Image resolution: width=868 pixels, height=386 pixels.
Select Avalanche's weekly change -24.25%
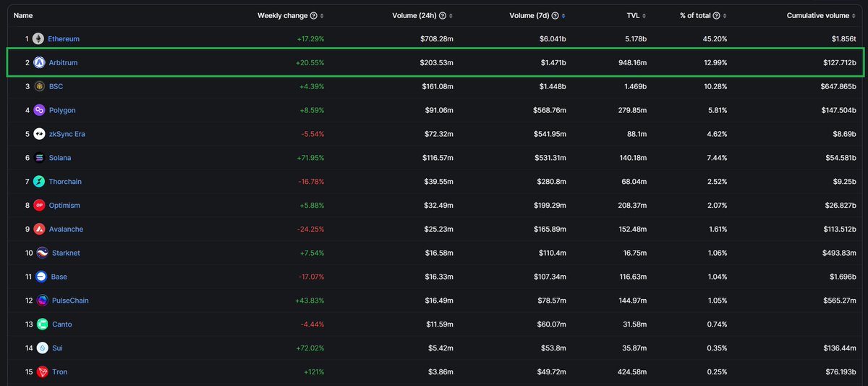click(x=310, y=229)
